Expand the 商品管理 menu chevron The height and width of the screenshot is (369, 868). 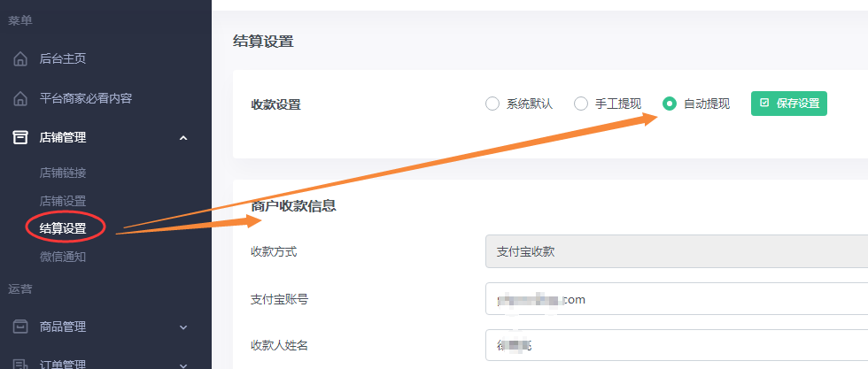click(183, 327)
